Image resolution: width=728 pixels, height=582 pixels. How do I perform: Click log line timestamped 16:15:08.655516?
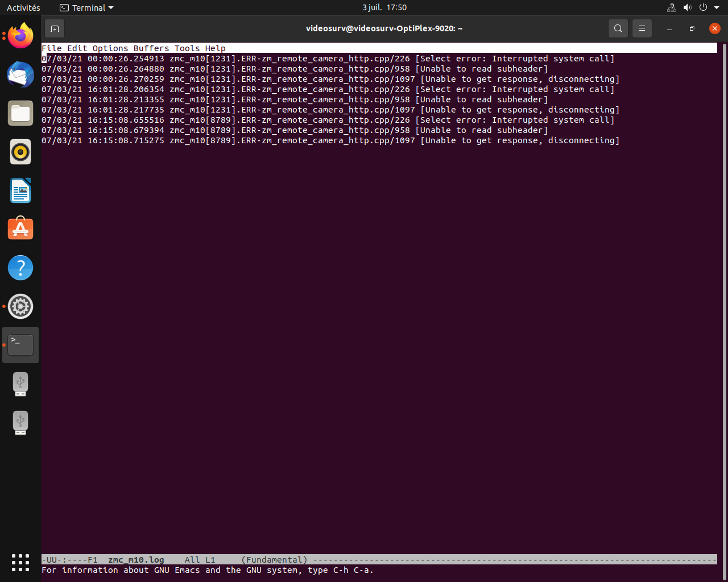pyautogui.click(x=328, y=120)
